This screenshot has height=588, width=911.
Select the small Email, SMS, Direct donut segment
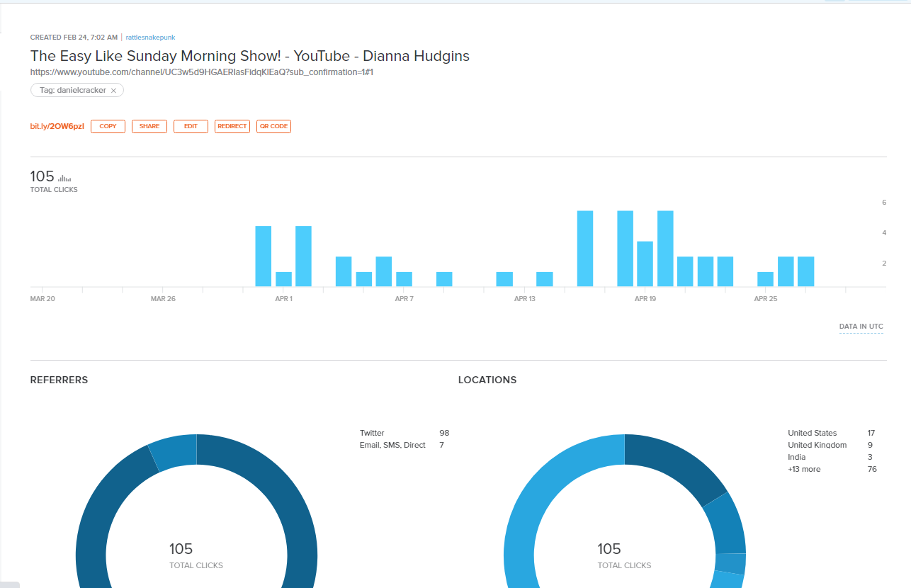174,452
